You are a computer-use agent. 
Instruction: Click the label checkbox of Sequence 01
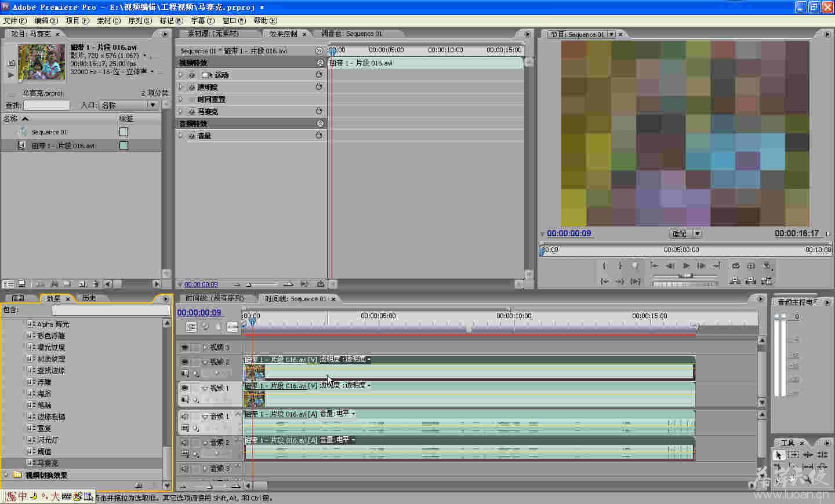coord(124,132)
